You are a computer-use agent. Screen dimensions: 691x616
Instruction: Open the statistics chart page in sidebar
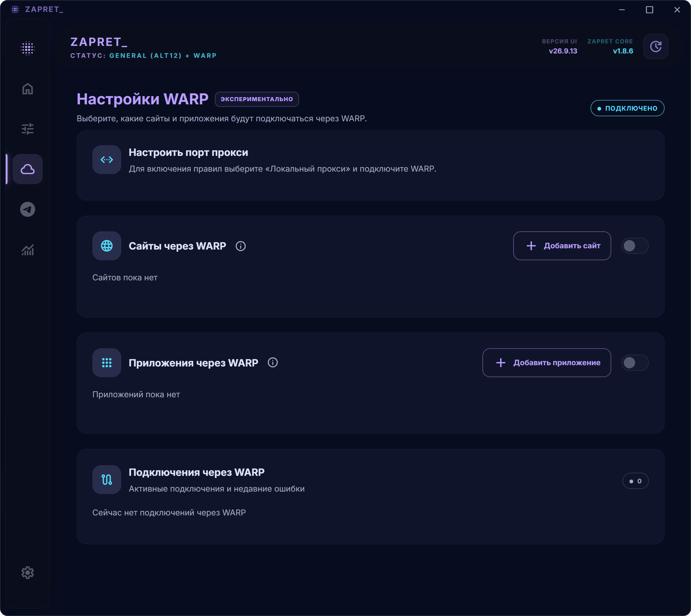[27, 250]
